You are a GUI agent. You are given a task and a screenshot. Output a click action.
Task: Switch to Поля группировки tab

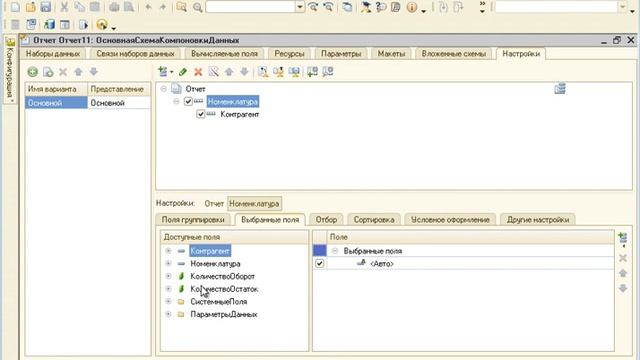[x=193, y=220]
